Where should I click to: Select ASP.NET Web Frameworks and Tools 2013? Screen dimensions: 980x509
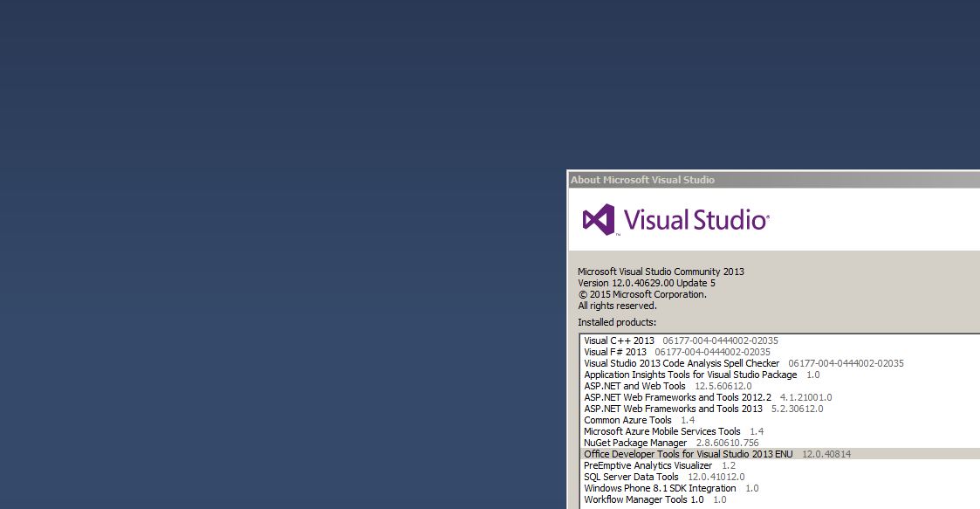[x=780, y=409]
